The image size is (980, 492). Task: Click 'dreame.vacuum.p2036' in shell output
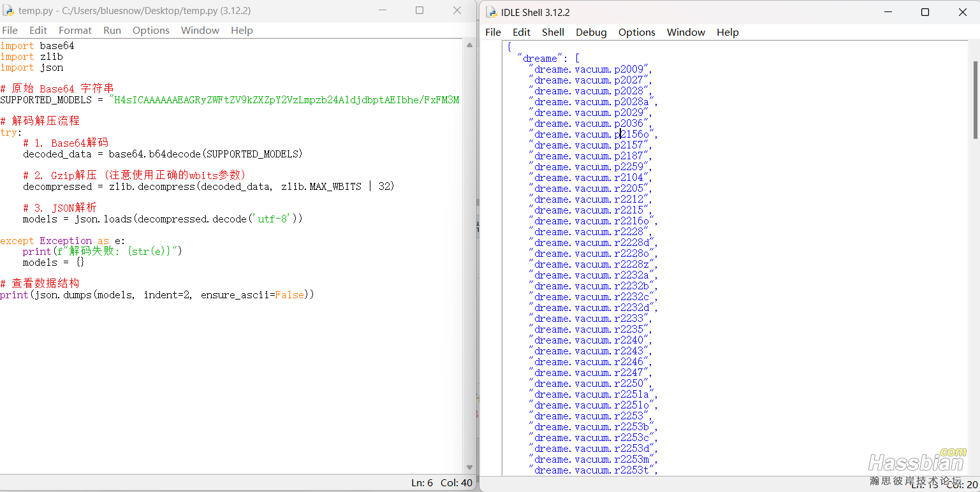[x=590, y=124]
